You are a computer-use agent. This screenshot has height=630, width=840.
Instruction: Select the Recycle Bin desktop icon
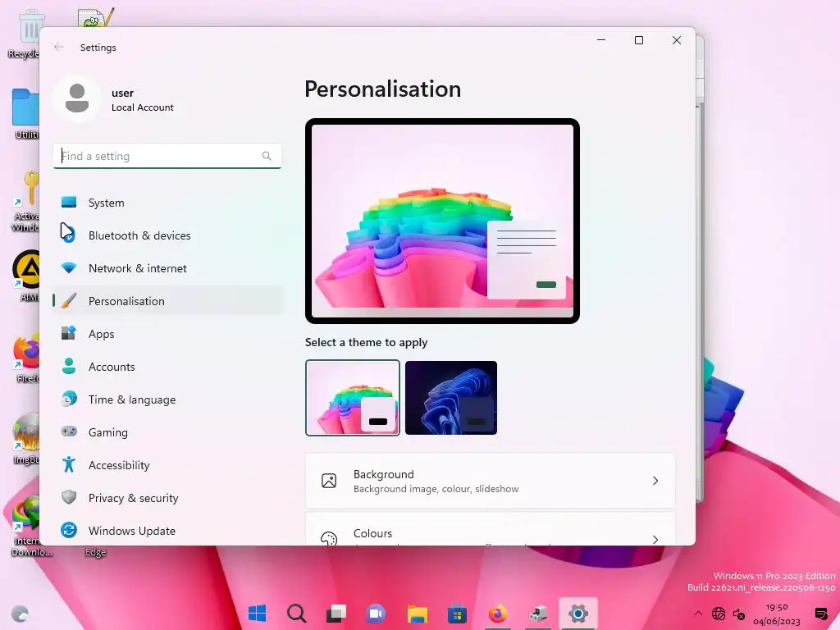point(25,33)
